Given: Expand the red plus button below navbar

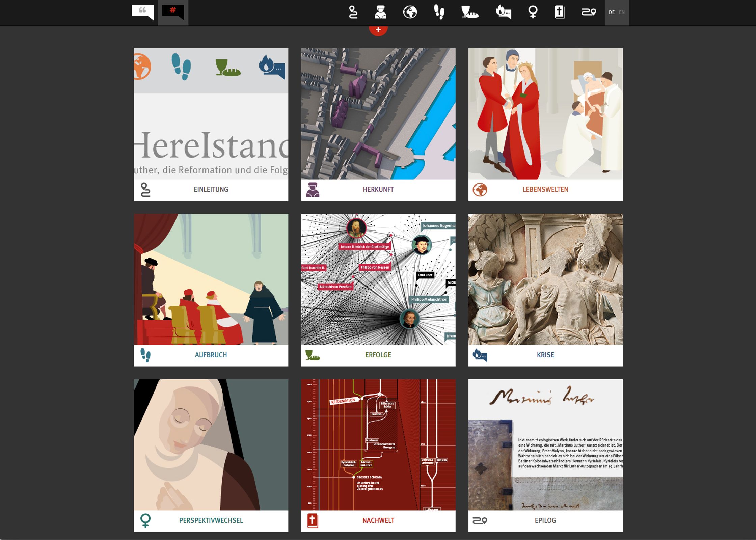Looking at the screenshot, I should pyautogui.click(x=378, y=30).
